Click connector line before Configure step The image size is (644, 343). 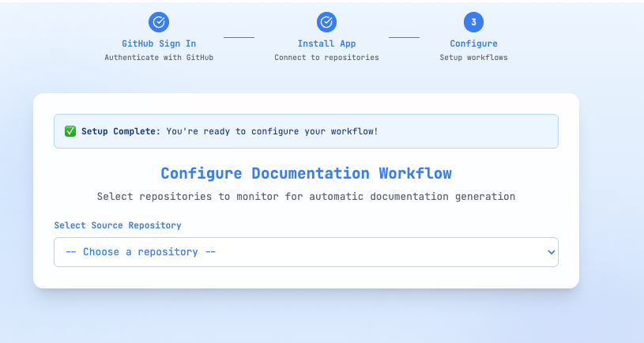click(x=404, y=36)
